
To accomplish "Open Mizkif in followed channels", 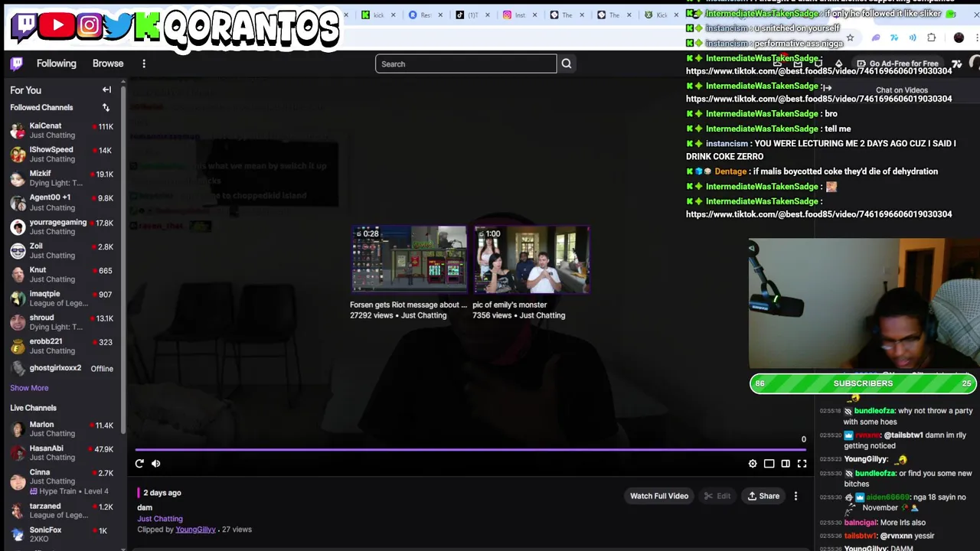I will [x=62, y=178].
